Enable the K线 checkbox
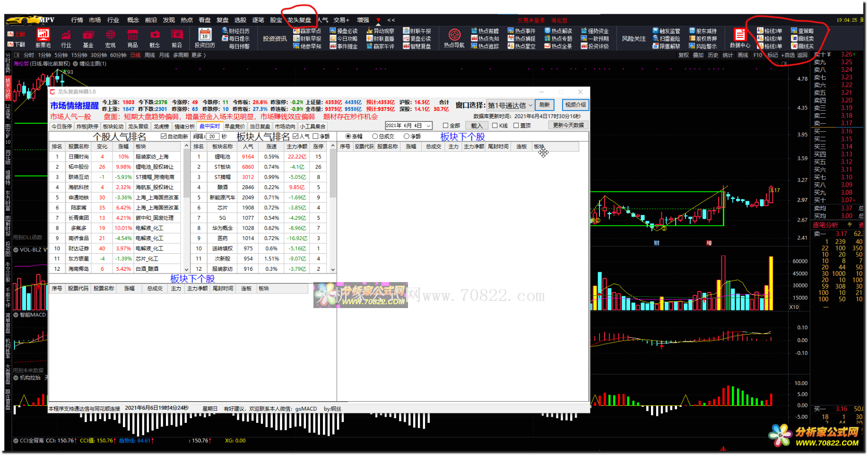The image size is (868, 455). (x=495, y=126)
